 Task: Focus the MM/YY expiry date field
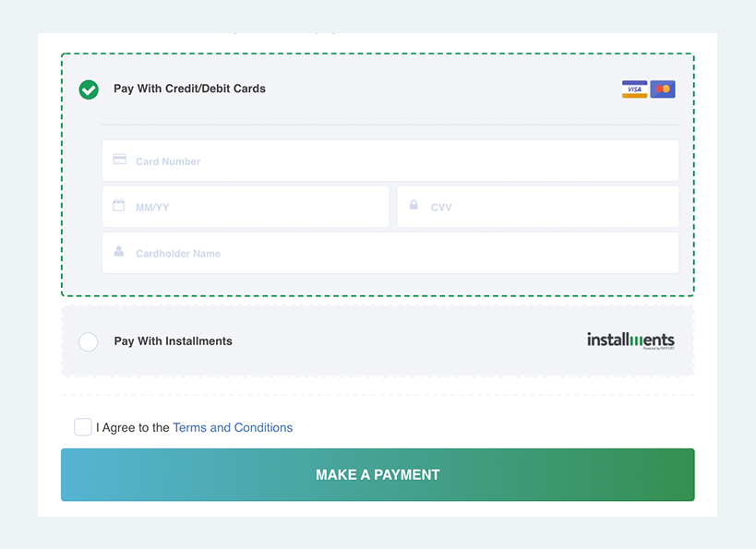[x=246, y=207]
